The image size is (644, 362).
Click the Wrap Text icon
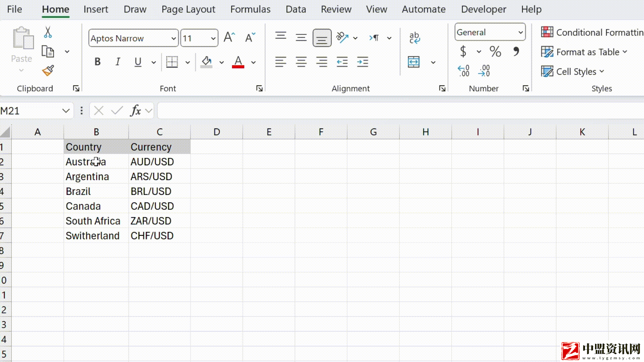tap(414, 38)
